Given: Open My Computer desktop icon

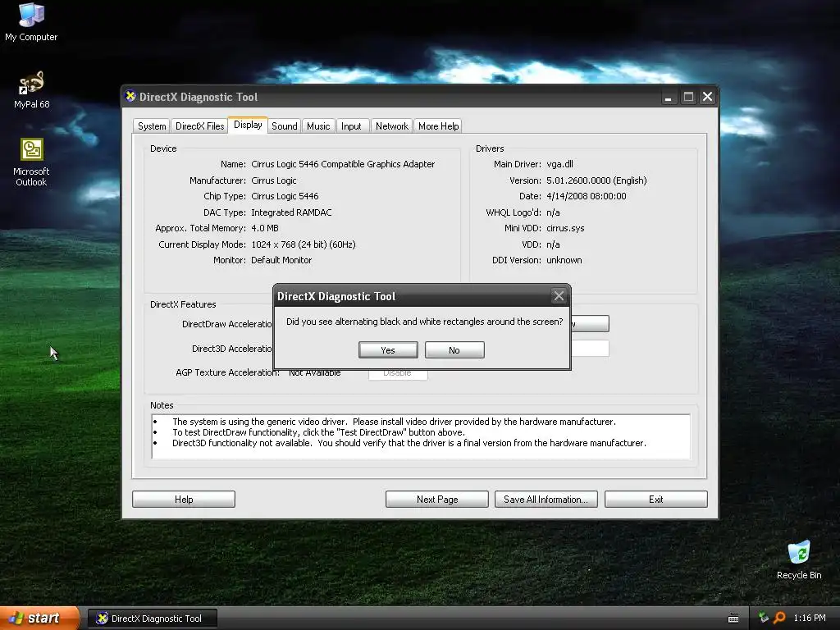Looking at the screenshot, I should pos(31,22).
